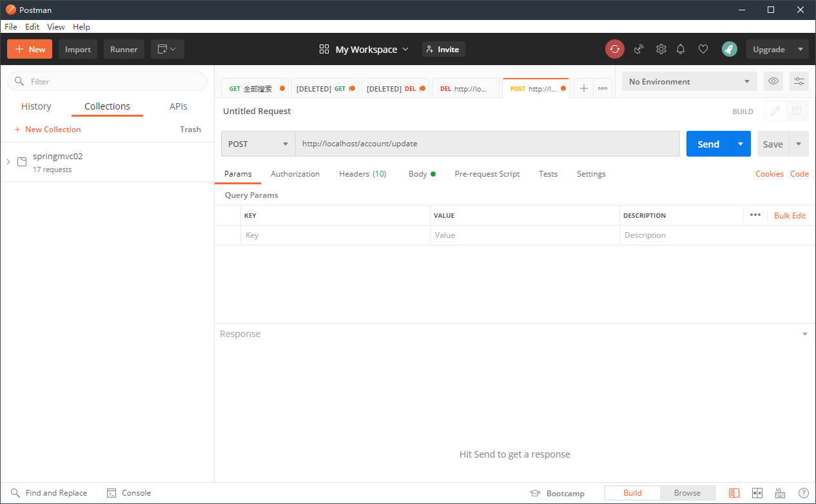Open the request Settings tab

[591, 174]
